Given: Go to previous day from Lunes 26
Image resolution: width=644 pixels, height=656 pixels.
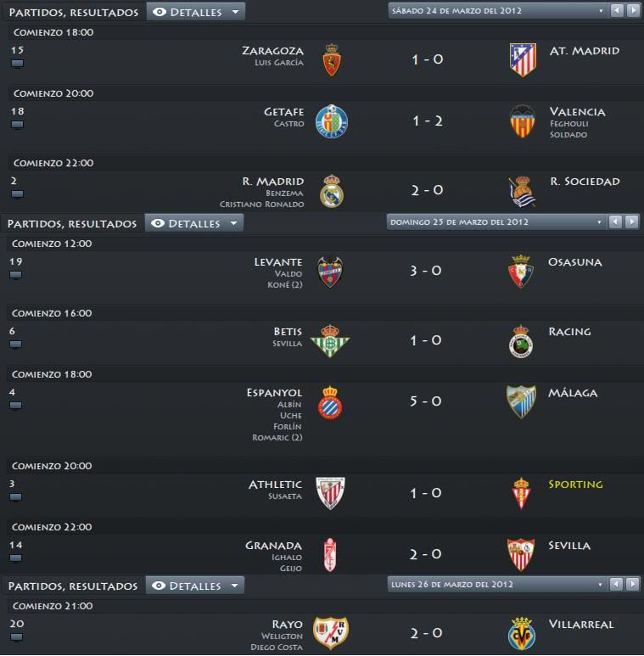Looking at the screenshot, I should coord(616,584).
